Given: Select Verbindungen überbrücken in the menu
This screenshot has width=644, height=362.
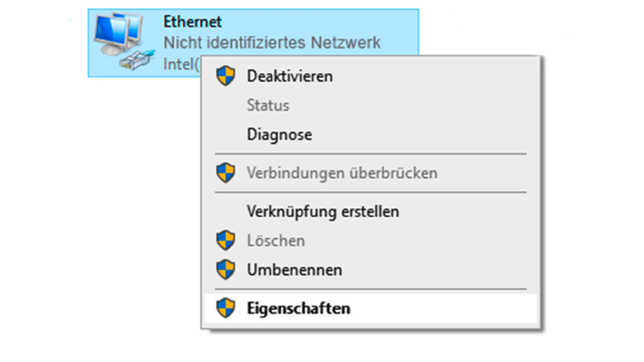Looking at the screenshot, I should (x=342, y=172).
